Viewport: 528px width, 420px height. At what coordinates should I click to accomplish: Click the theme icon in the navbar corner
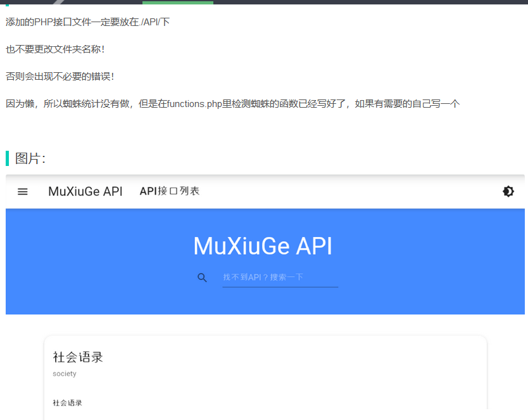click(508, 191)
